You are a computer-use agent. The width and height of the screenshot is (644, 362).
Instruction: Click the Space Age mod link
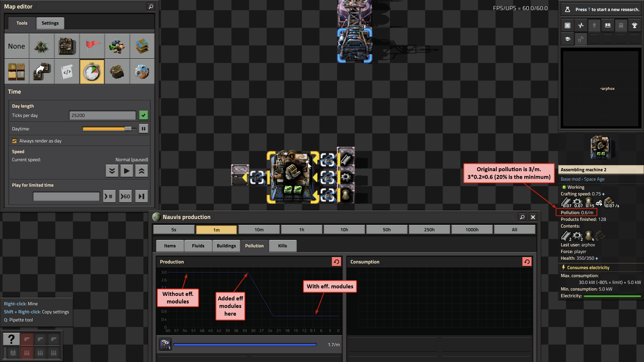(x=594, y=179)
